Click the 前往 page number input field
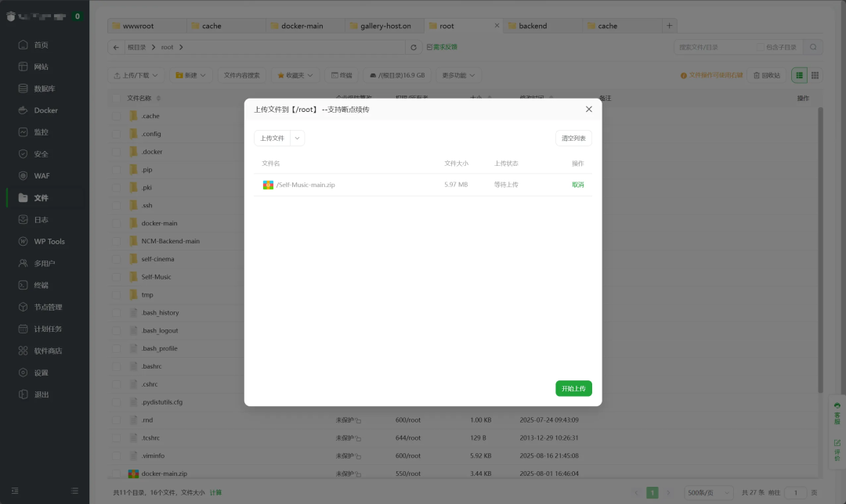Screen dimensions: 846x504 point(795,493)
